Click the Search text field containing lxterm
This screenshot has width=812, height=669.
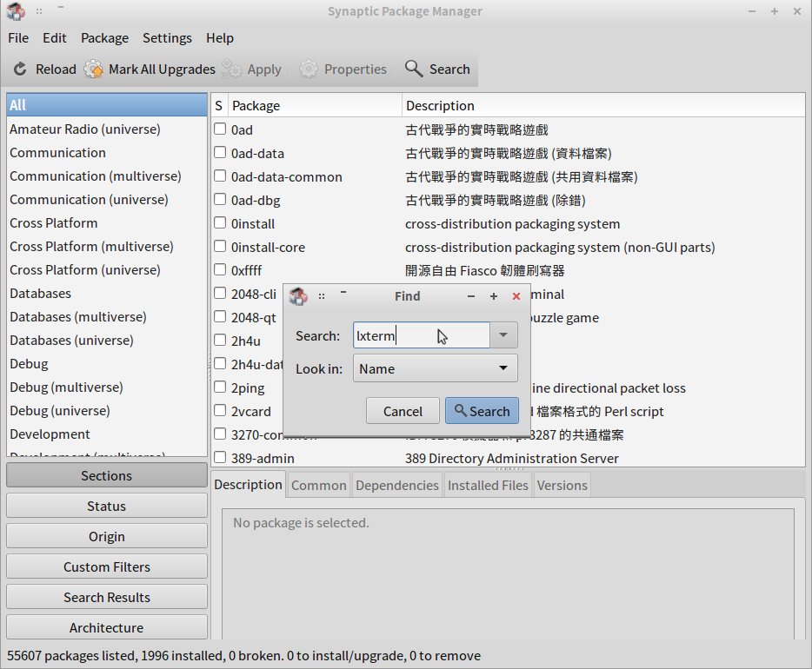(422, 335)
